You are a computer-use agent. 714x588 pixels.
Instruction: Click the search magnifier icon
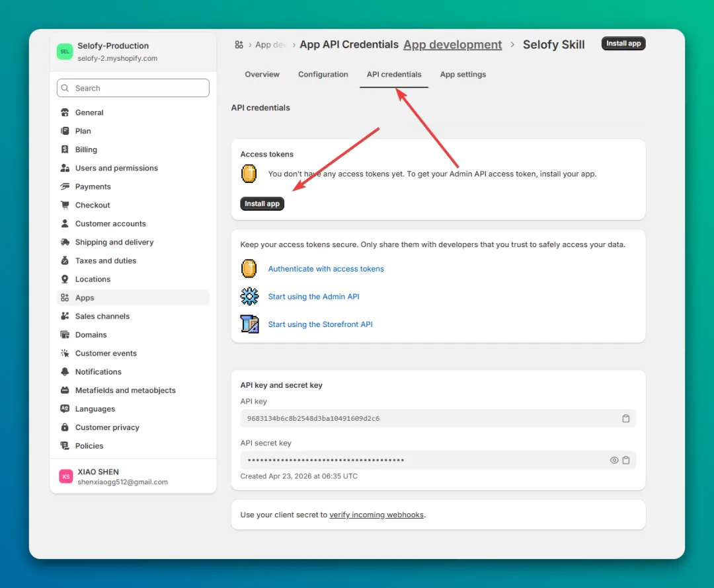pos(65,88)
